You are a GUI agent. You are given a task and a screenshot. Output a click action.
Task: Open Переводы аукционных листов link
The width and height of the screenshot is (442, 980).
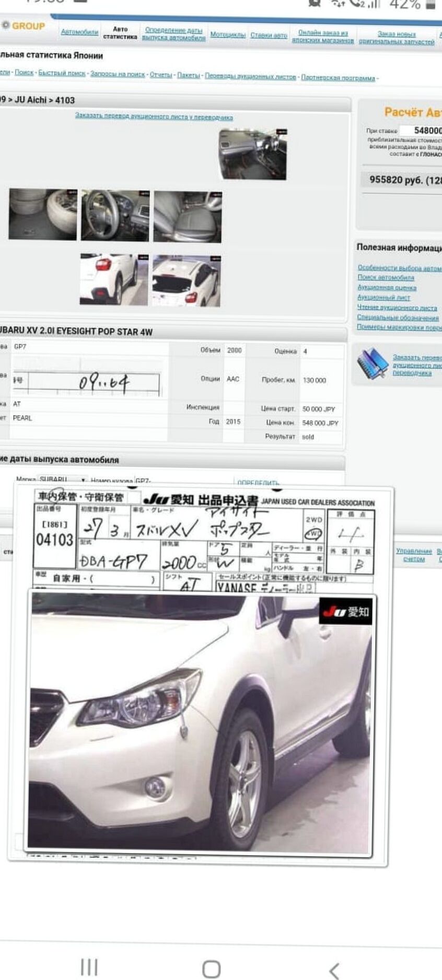(x=250, y=77)
